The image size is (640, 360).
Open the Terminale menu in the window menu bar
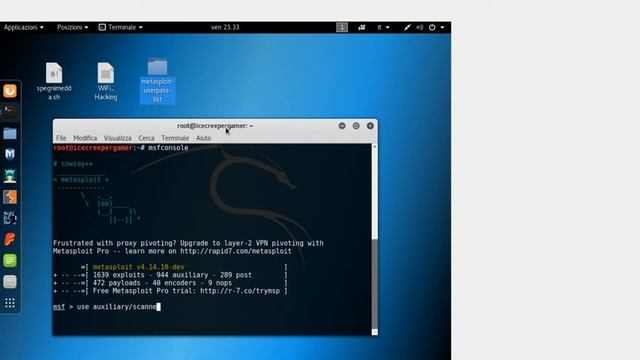[x=175, y=138]
